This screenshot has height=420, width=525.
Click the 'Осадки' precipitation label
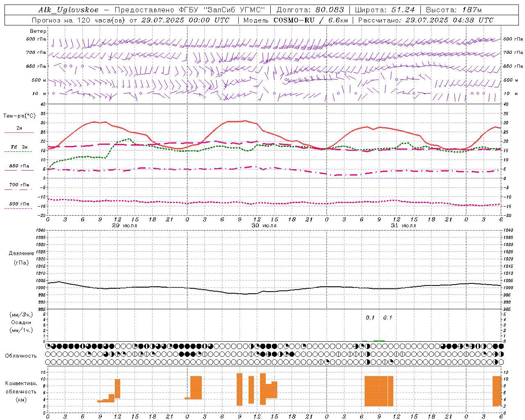pos(21,322)
